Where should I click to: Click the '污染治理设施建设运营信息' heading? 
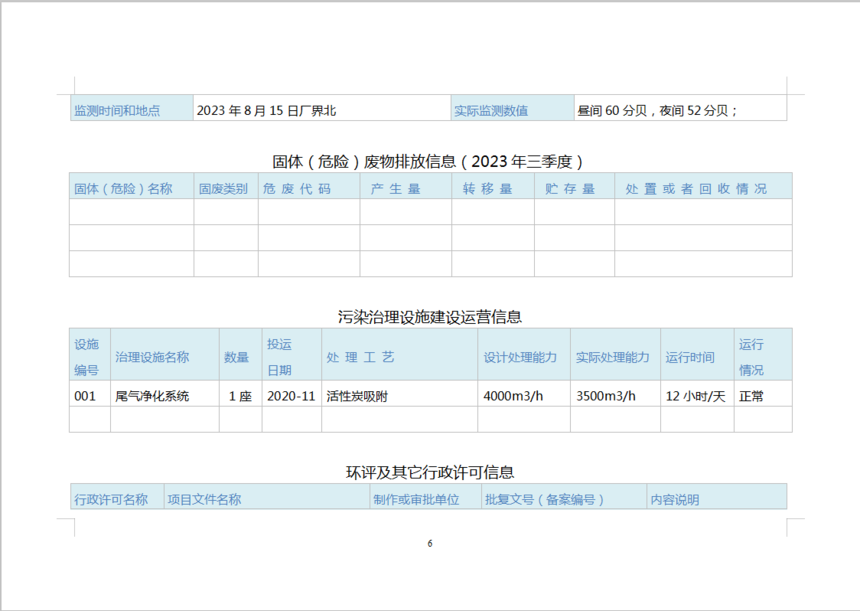point(429,316)
